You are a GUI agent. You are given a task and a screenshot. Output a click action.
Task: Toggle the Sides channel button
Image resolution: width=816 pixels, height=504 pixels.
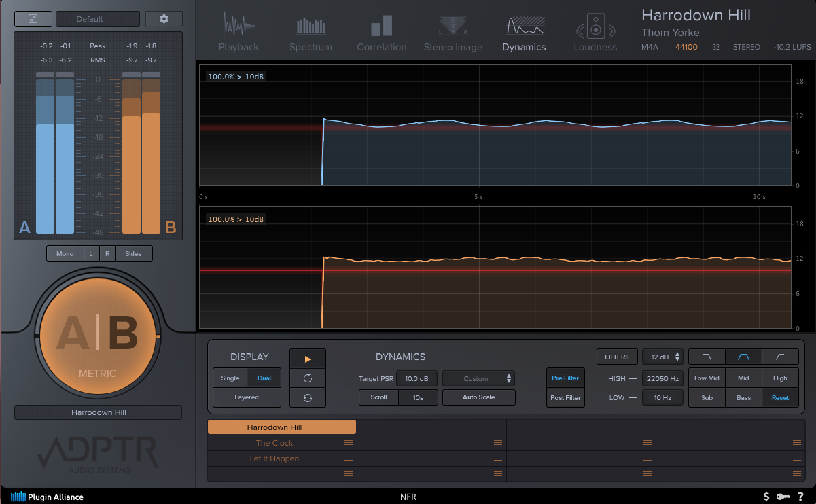click(134, 253)
